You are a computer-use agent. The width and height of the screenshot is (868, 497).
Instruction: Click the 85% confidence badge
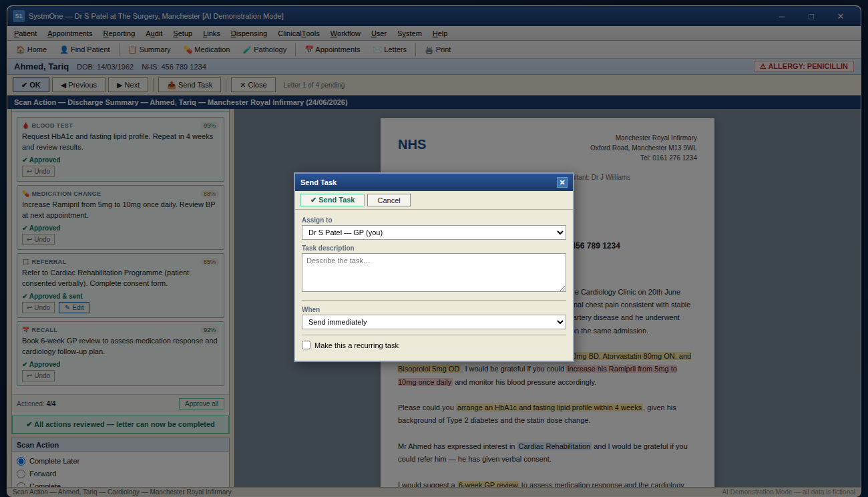click(x=210, y=262)
